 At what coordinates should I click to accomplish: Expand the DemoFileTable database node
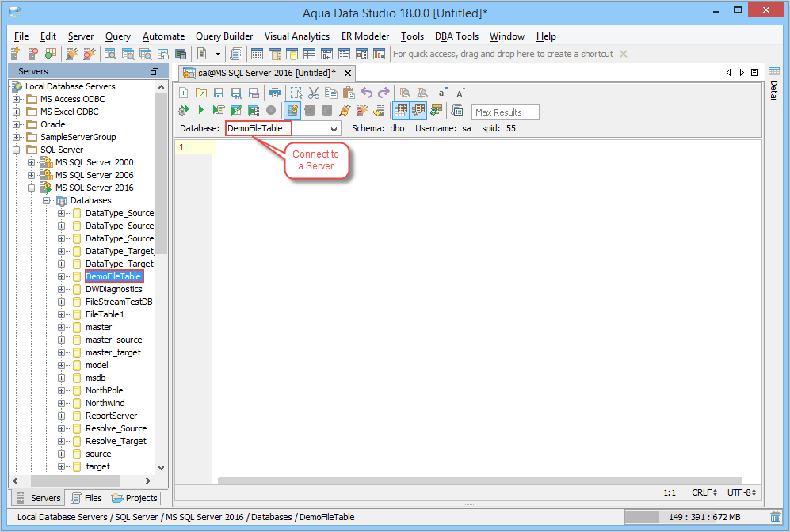pyautogui.click(x=62, y=276)
